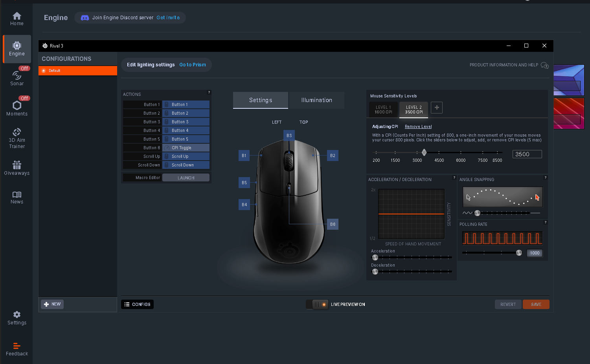
Task: Switch to the Settings tab
Action: coord(261,100)
